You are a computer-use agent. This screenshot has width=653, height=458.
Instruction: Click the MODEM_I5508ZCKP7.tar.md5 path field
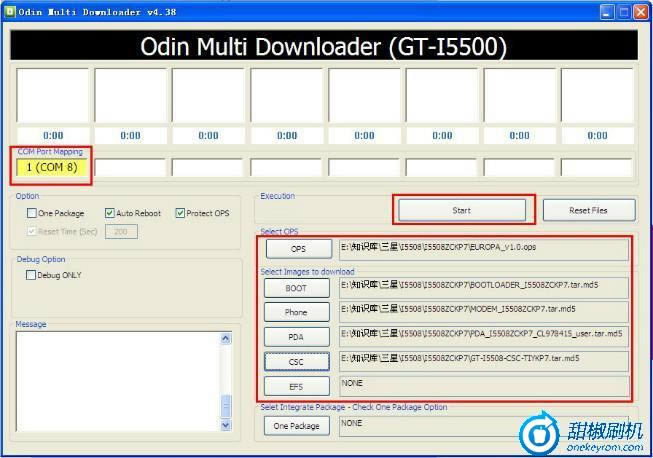point(484,312)
